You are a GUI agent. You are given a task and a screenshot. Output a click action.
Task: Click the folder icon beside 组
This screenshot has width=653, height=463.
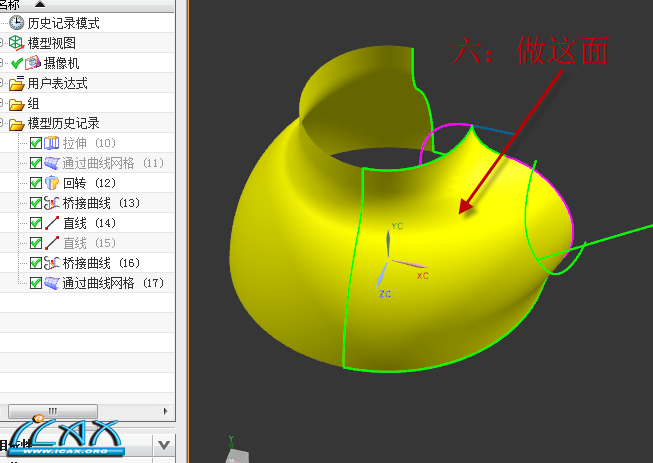(17, 104)
